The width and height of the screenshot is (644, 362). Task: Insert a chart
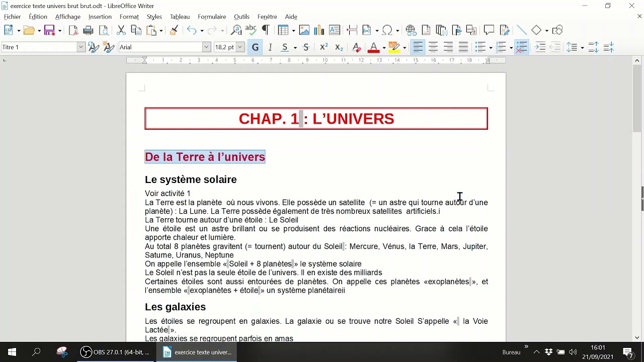pos(319,30)
